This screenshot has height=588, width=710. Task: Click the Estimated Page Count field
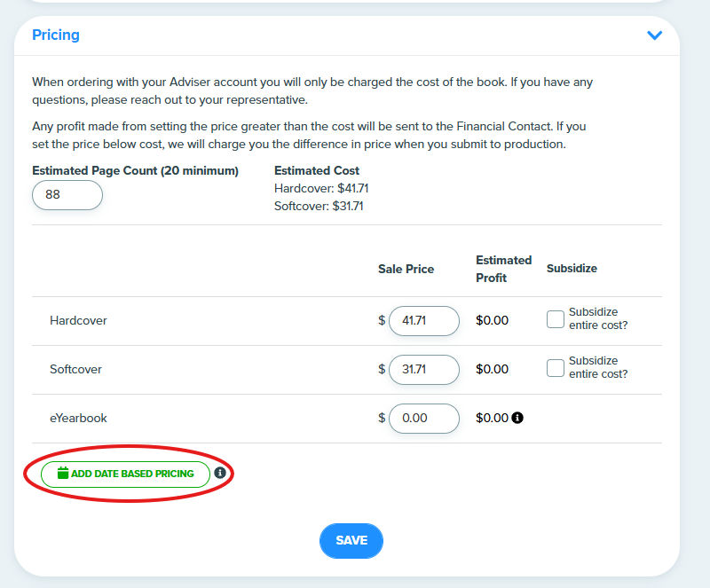point(67,195)
